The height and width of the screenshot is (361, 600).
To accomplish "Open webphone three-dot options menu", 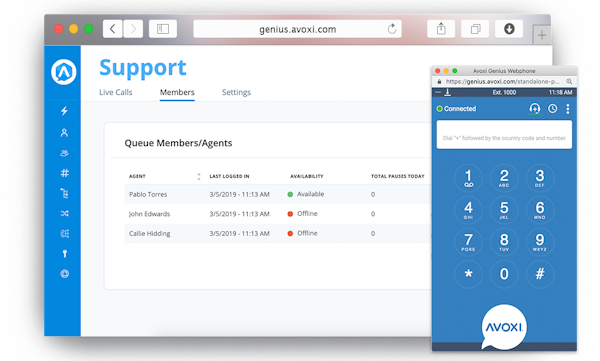I will (568, 109).
